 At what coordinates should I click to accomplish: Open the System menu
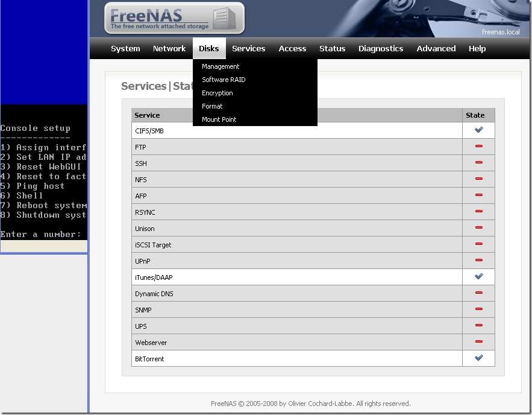pos(125,49)
